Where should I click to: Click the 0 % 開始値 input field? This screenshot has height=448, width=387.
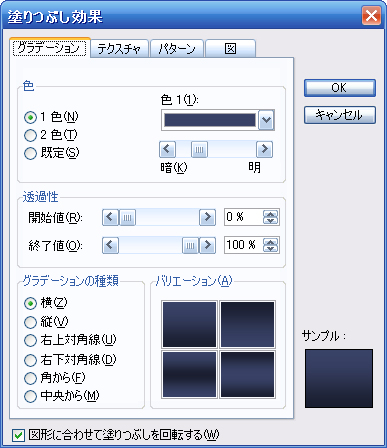tap(243, 217)
